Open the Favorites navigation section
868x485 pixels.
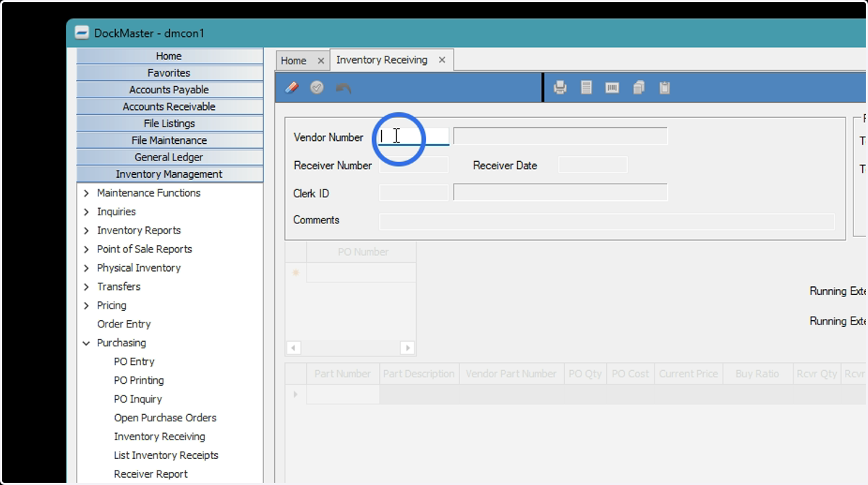tap(169, 73)
